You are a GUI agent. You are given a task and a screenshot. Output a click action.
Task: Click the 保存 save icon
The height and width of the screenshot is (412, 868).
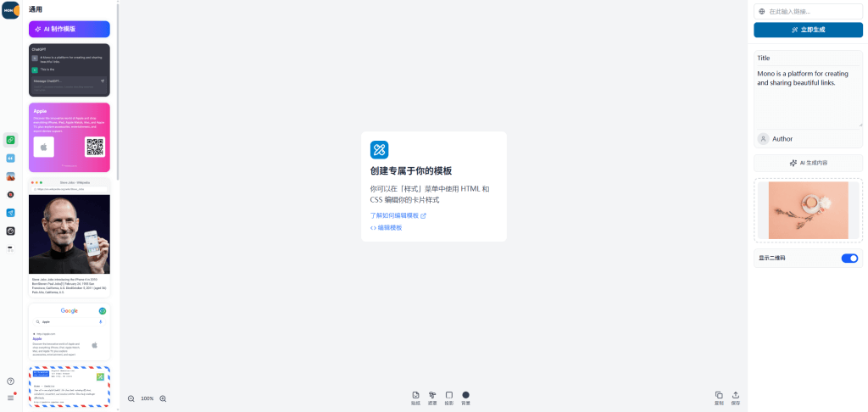coord(735,398)
